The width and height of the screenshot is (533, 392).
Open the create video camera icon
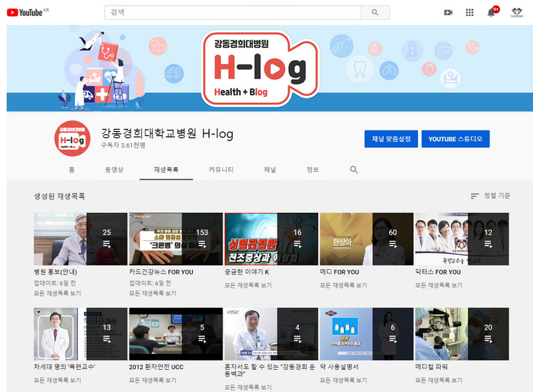click(448, 12)
